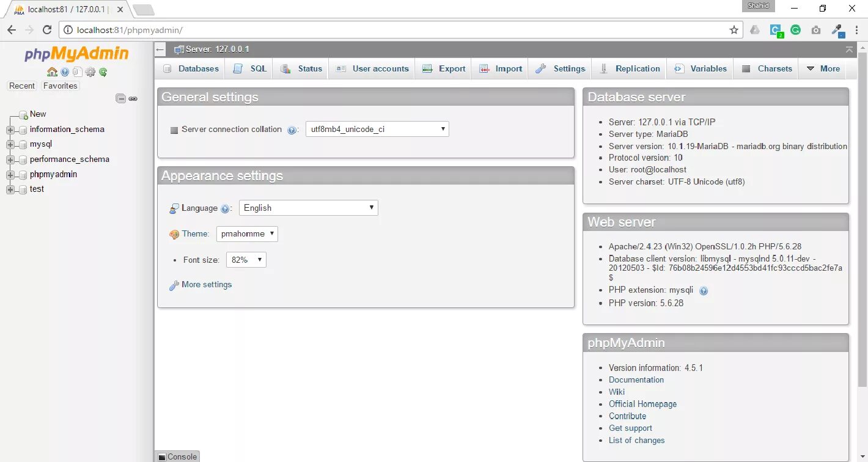868x462 pixels.
Task: Reload the page with refresh button
Action: pyautogui.click(x=47, y=30)
